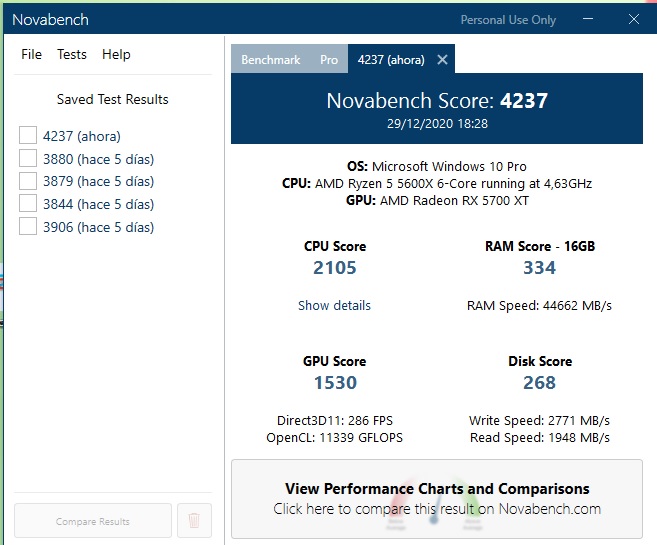The image size is (657, 545).
Task: Click the OpenCL: 11339 GFLOPS text
Action: (334, 438)
